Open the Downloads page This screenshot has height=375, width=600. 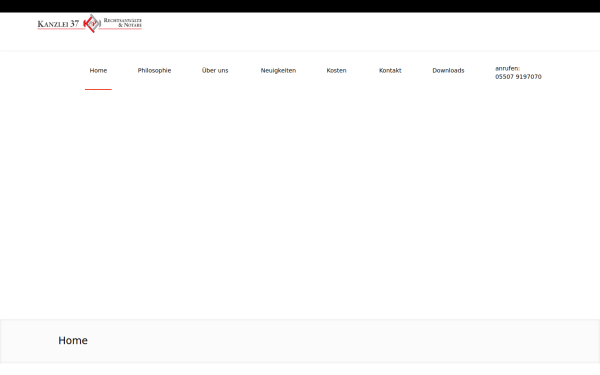pos(448,70)
